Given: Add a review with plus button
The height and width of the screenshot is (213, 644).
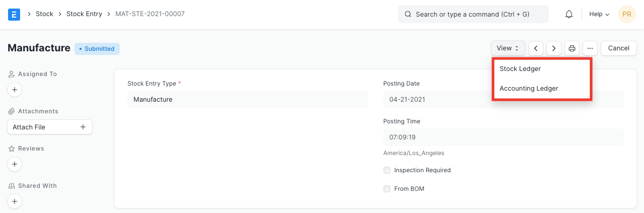Looking at the screenshot, I should [15, 164].
